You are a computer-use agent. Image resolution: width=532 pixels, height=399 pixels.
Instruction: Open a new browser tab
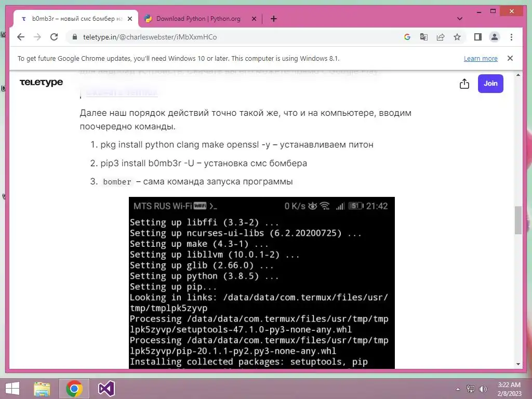(x=273, y=19)
